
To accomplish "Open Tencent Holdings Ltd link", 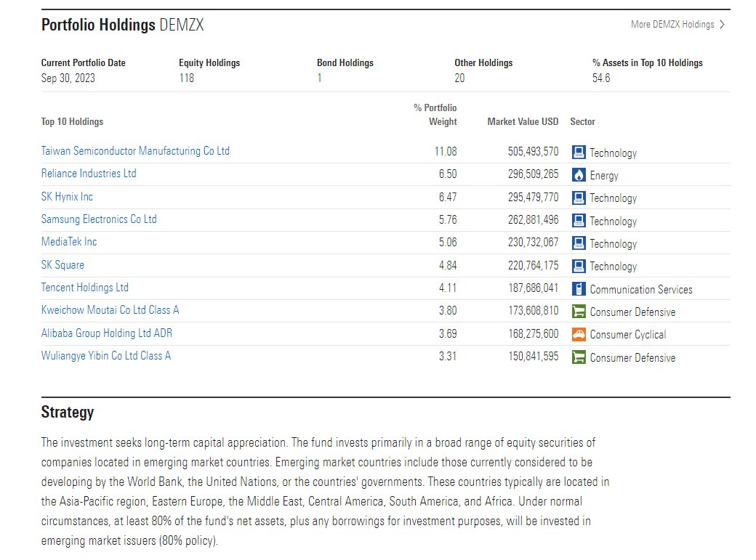I will coord(85,288).
